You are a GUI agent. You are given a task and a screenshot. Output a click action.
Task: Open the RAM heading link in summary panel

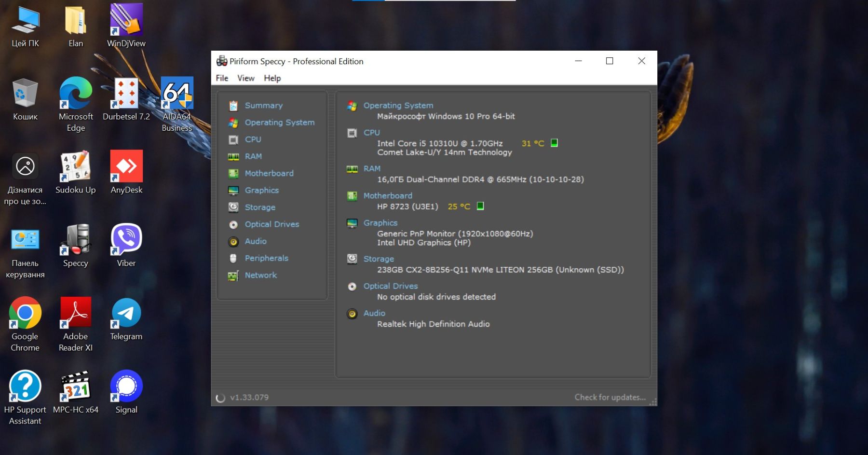[372, 168]
